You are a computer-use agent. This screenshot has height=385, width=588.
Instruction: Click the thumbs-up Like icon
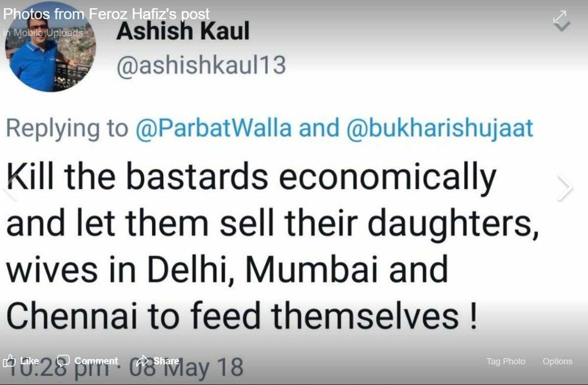coord(9,361)
